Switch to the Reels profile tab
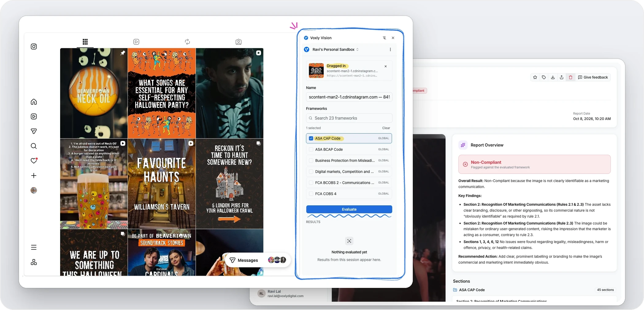 (136, 42)
